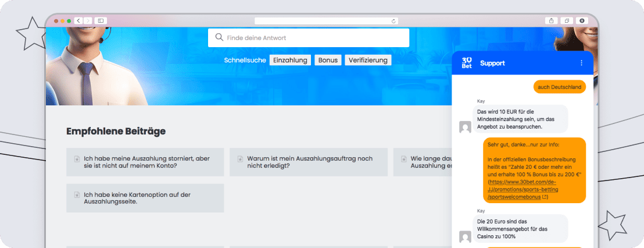Click the browser address bar
The height and width of the screenshot is (248, 644).
325,21
